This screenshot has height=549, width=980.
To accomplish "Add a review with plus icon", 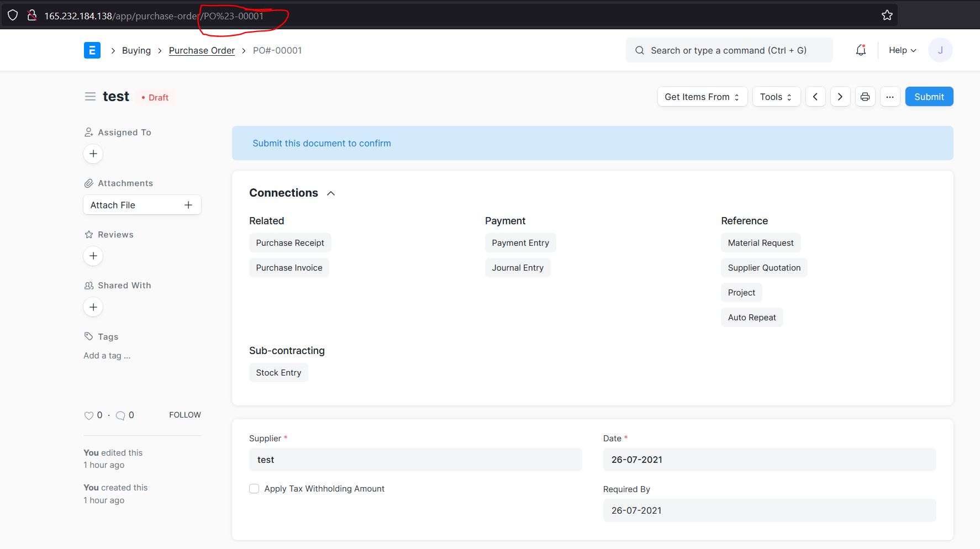I will (x=93, y=256).
